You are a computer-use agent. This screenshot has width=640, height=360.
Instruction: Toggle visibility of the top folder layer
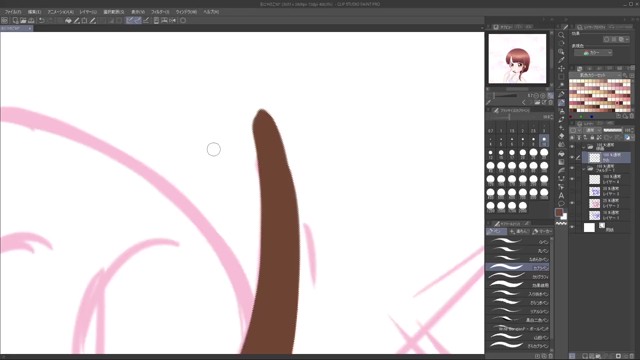pyautogui.click(x=572, y=147)
